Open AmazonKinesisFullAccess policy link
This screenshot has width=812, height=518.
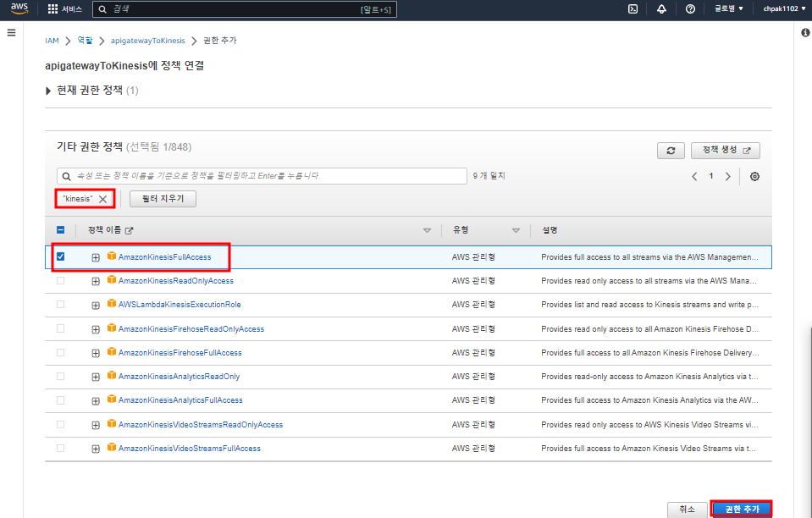click(164, 257)
